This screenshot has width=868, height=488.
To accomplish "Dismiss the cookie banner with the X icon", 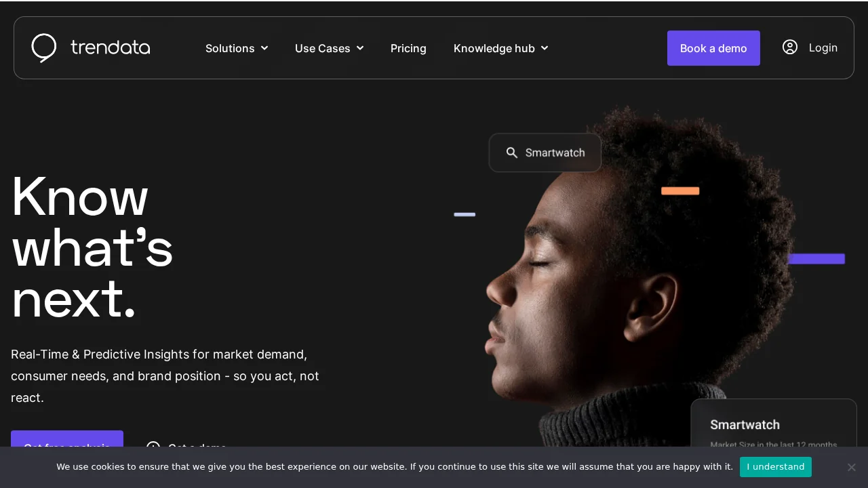I will (852, 467).
